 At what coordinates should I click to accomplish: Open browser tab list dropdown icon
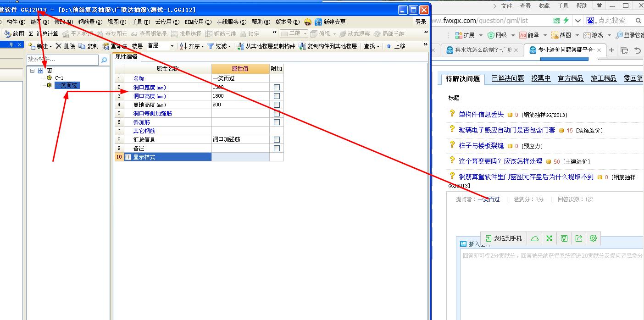(624, 50)
